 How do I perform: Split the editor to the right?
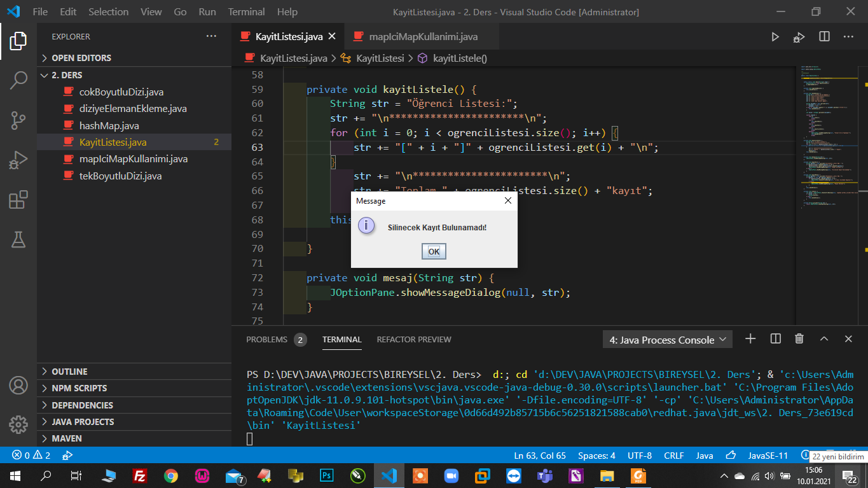click(824, 37)
